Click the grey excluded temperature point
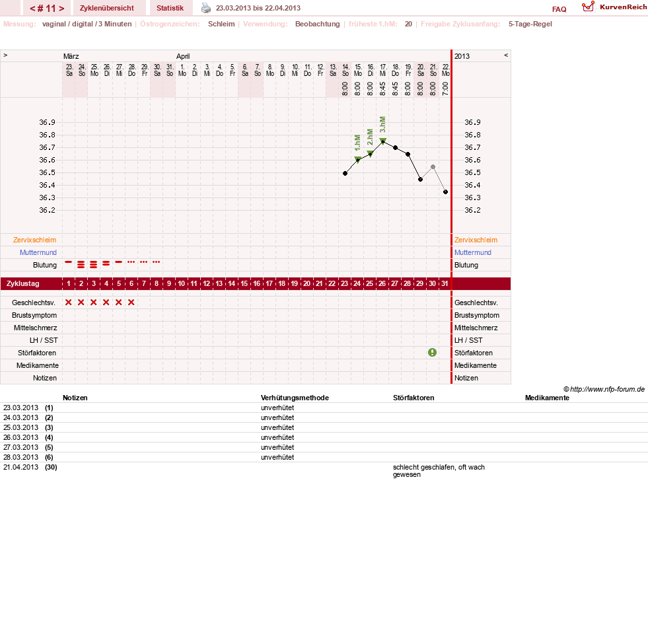 pyautogui.click(x=433, y=167)
